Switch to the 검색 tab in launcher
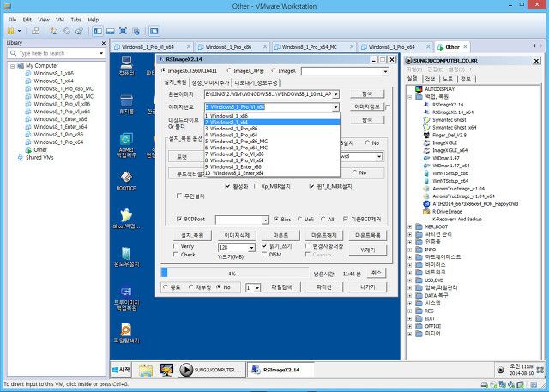The height and width of the screenshot is (392, 549). pyautogui.click(x=430, y=79)
